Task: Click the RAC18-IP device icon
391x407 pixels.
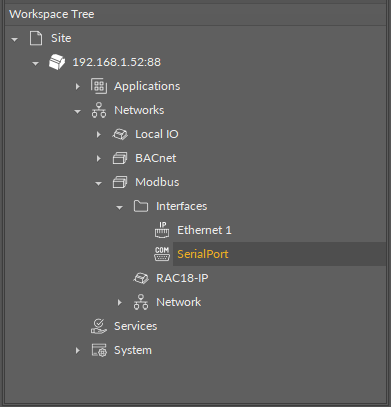Action: 141,278
